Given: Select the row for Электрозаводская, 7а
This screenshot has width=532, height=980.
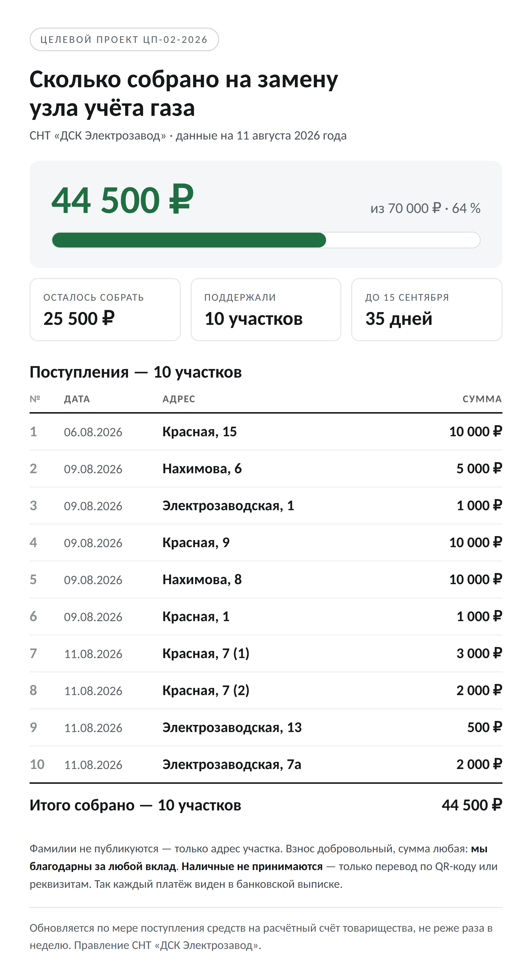Looking at the screenshot, I should pyautogui.click(x=266, y=764).
